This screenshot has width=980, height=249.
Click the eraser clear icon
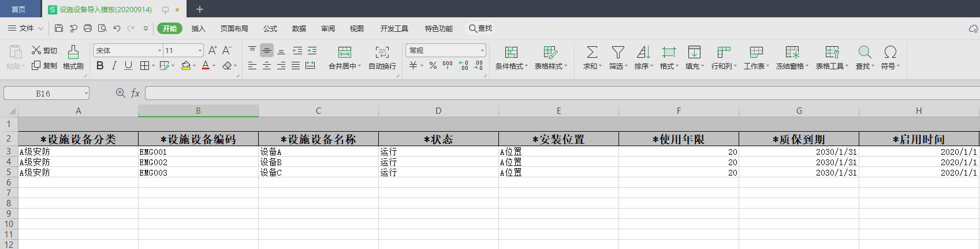227,66
